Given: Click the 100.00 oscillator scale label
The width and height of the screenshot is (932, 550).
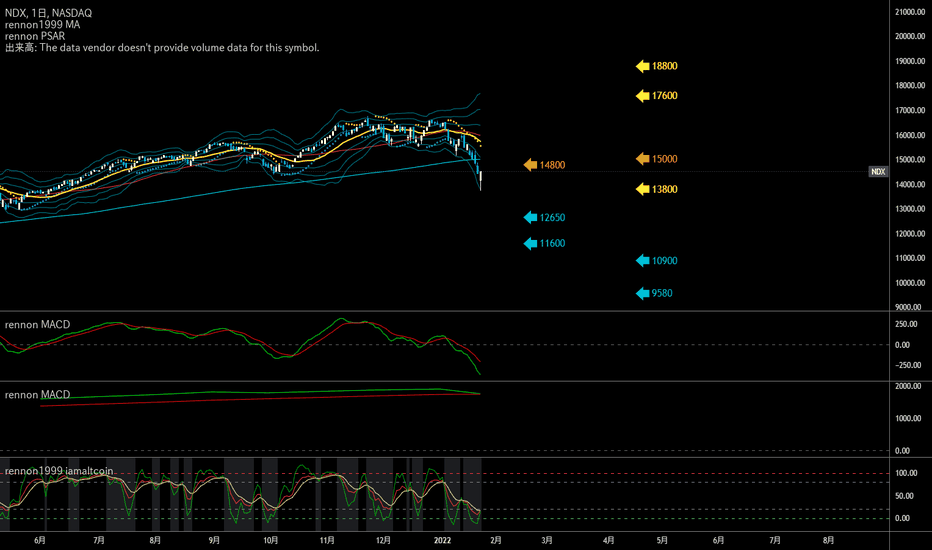Looking at the screenshot, I should click(906, 473).
